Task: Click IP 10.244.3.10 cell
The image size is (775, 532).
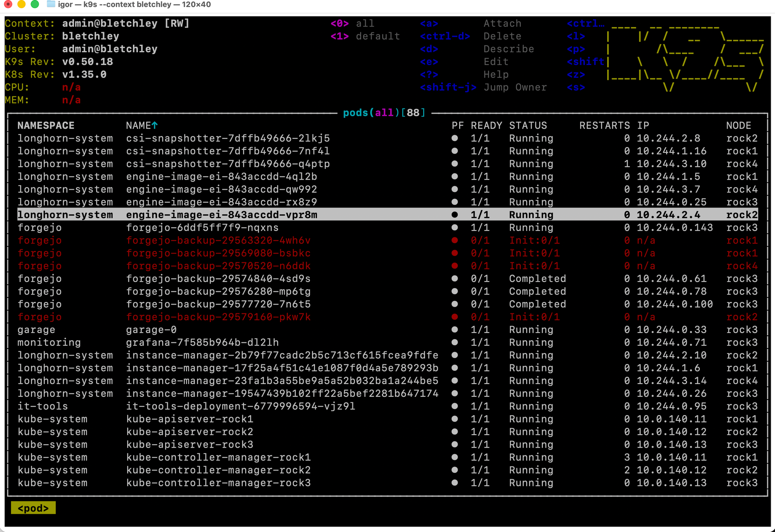Action: [672, 164]
